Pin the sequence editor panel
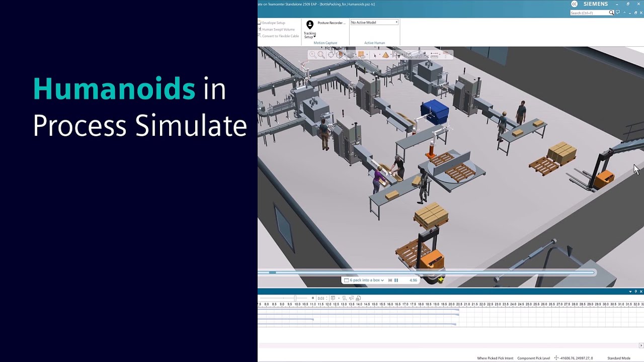 coord(635,292)
